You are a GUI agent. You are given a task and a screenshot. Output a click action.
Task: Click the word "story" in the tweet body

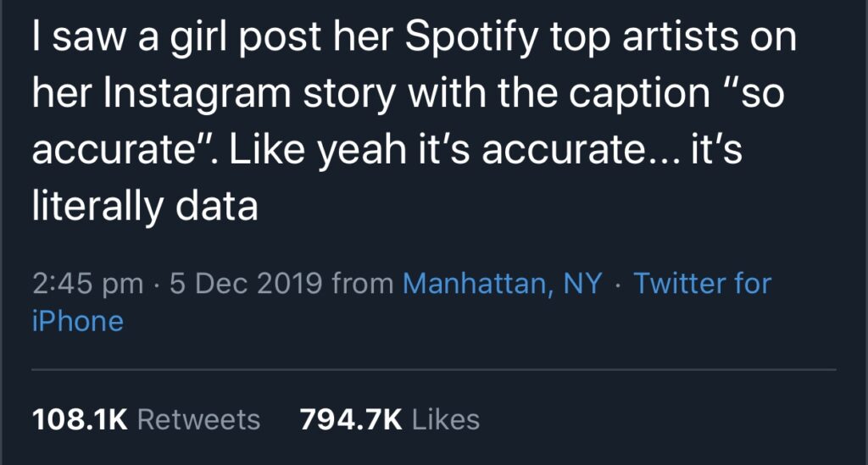coord(349,95)
